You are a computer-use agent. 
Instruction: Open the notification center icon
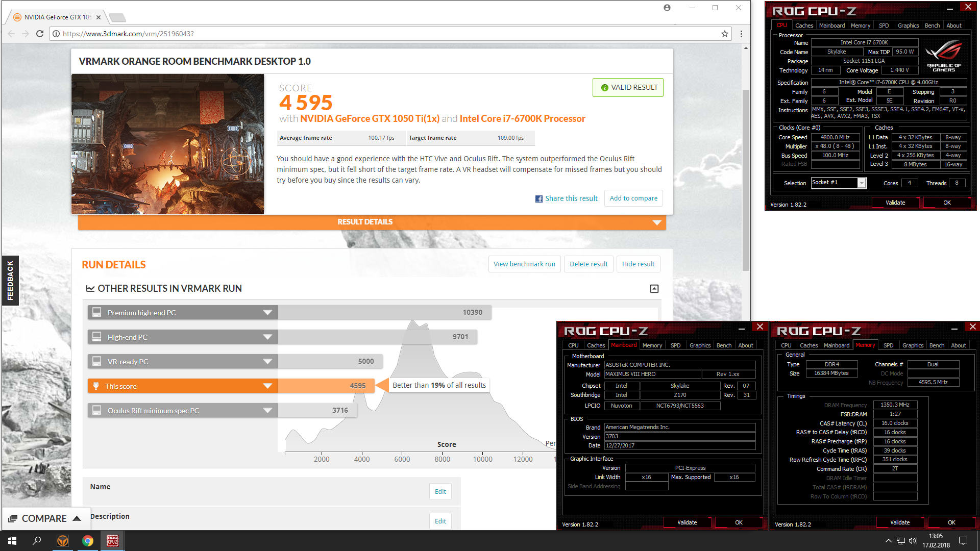click(963, 541)
